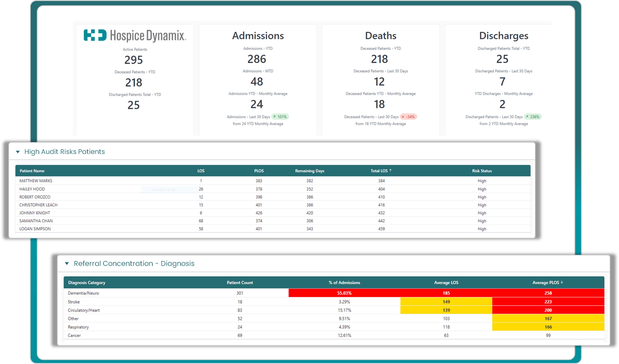Screen dimensions: 619x364
Task: Click the Patient Name column header
Action: 32,171
